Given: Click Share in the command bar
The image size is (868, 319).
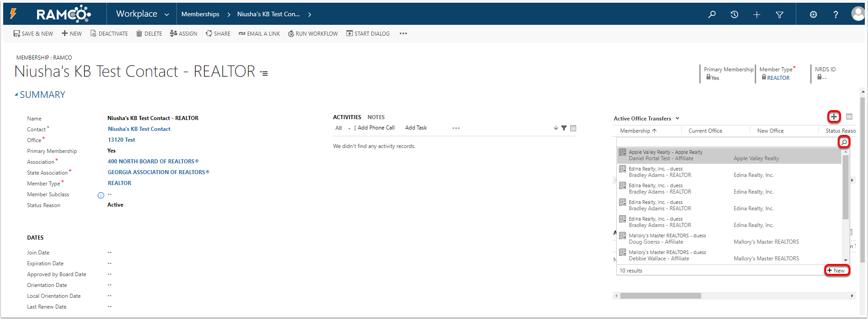Looking at the screenshot, I should click(x=218, y=33).
